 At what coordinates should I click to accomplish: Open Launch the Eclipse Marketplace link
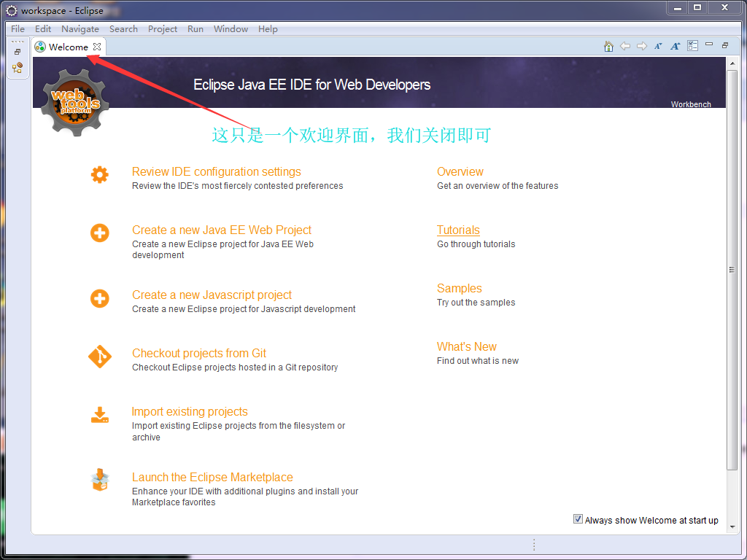[212, 477]
